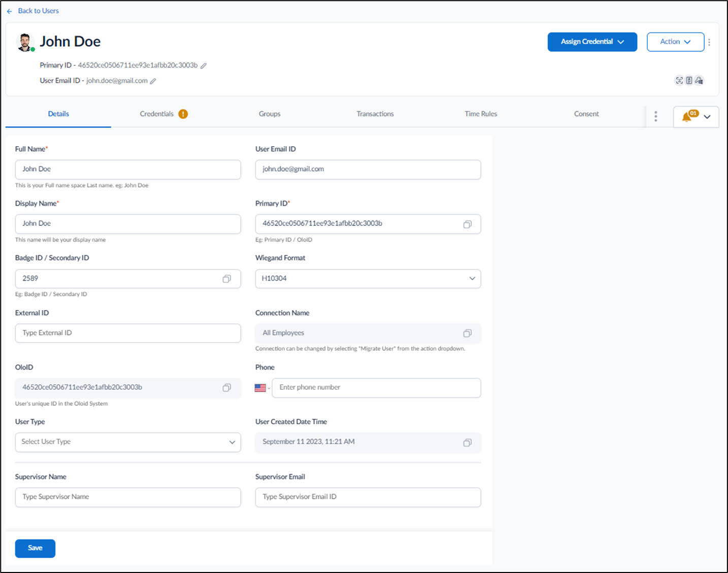Viewport: 728px width, 573px height.
Task: Click the key passcode credential icon
Action: 699,80
